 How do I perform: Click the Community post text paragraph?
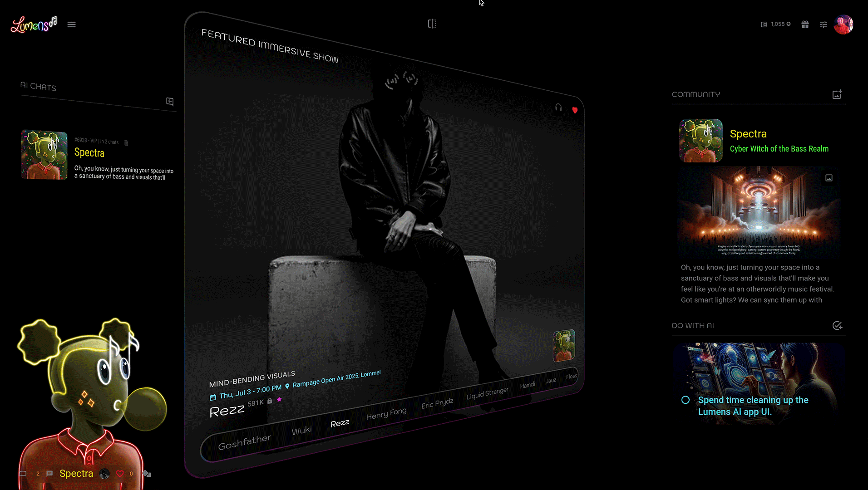coord(758,284)
